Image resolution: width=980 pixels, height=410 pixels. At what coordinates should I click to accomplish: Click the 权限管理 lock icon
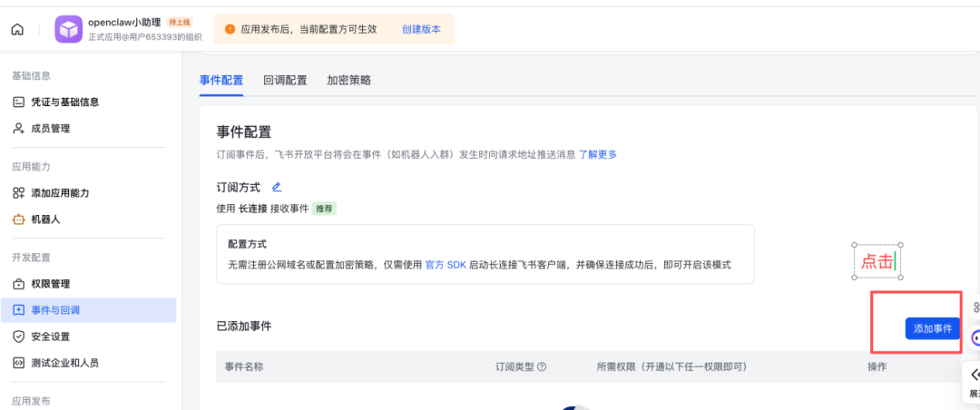pos(19,284)
